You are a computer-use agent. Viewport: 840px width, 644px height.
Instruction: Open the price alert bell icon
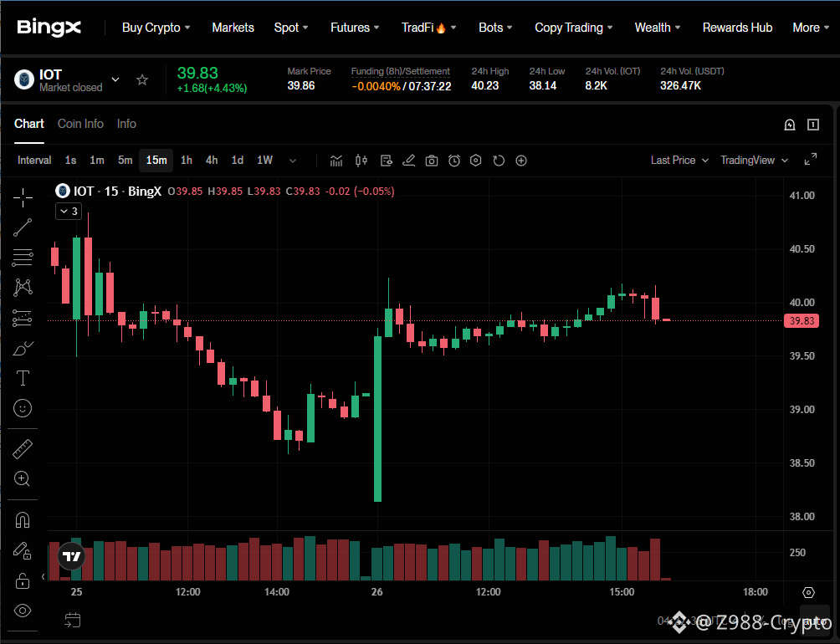pos(790,125)
